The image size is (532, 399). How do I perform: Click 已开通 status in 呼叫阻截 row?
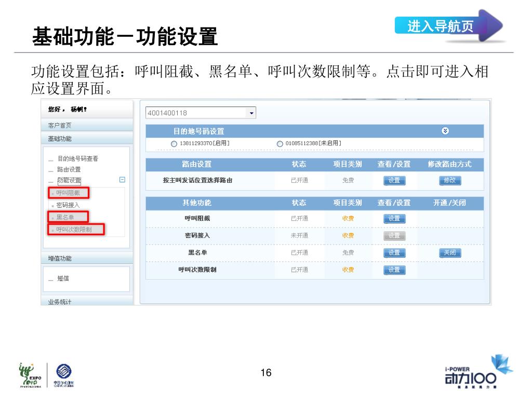pyautogui.click(x=299, y=219)
